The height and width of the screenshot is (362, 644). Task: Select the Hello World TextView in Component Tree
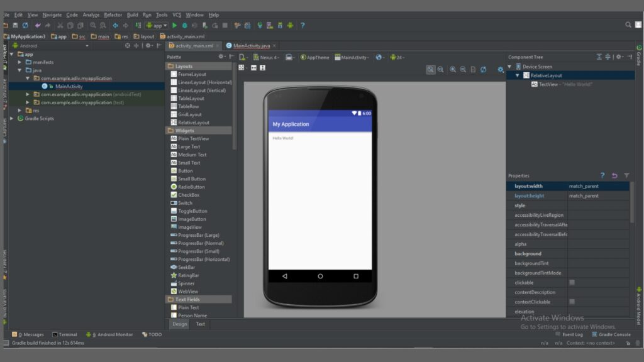[550, 84]
